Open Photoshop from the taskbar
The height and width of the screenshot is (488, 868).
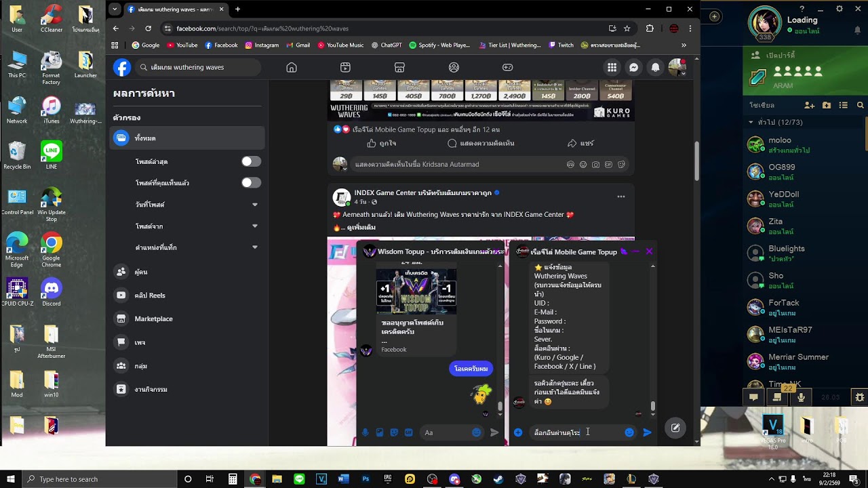(366, 479)
